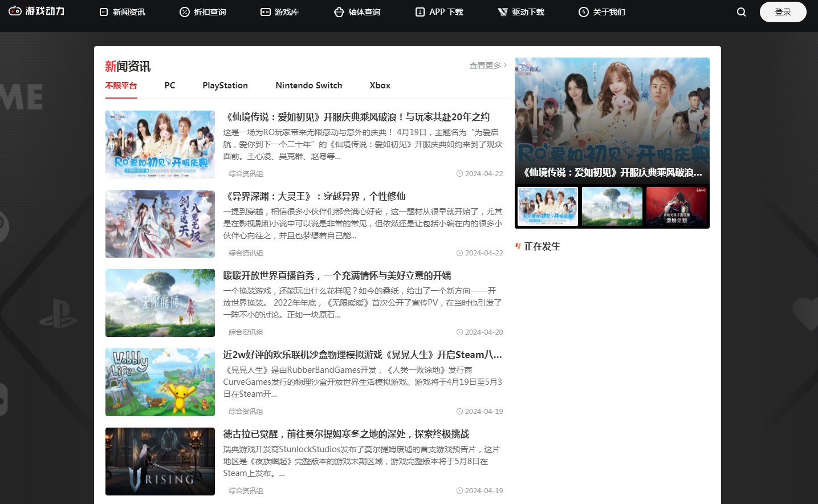
Task: Click V Rising article thumbnail
Action: [x=160, y=461]
